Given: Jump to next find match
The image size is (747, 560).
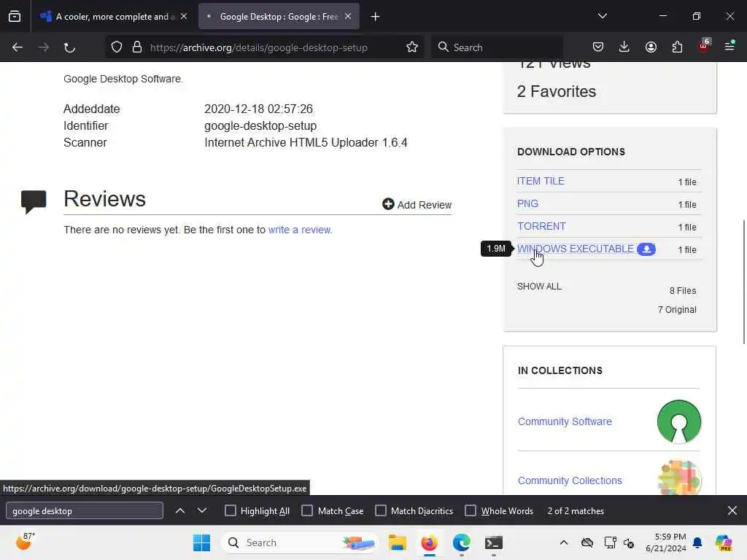Looking at the screenshot, I should point(202,511).
